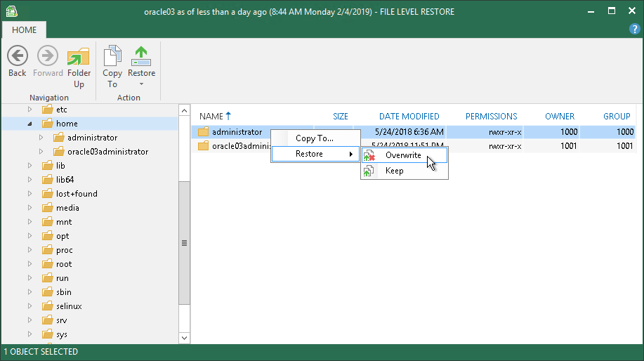Viewport: 644px width, 361px height.
Task: Sort by the NAME column header
Action: click(211, 116)
